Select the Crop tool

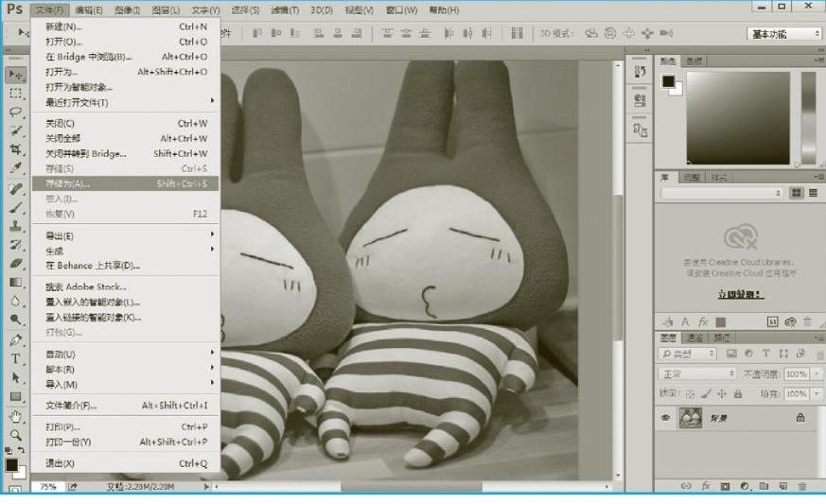click(x=16, y=149)
